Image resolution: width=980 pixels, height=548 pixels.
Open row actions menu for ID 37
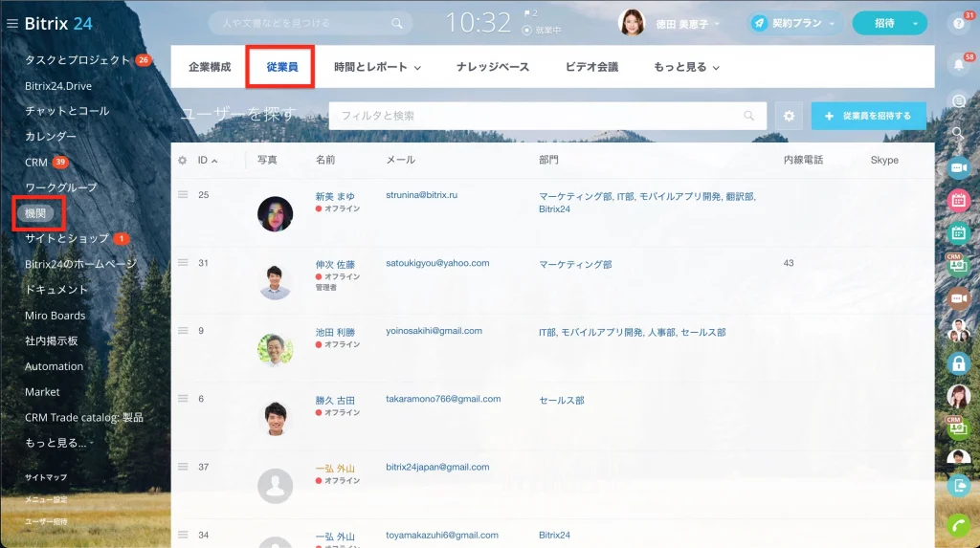coord(183,467)
